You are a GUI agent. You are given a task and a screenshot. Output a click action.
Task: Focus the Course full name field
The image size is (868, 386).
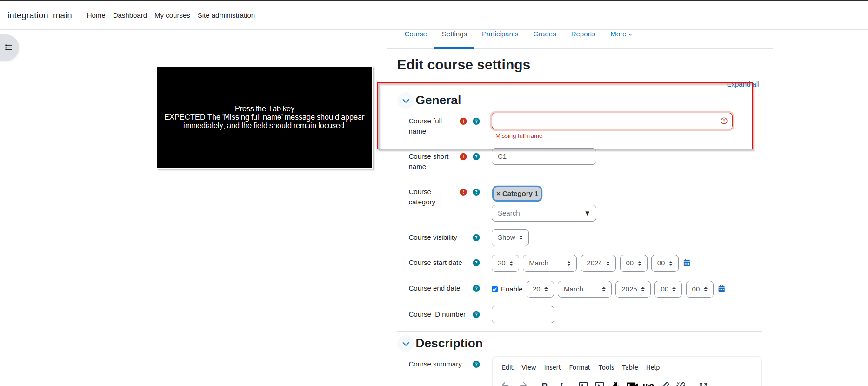click(x=612, y=121)
